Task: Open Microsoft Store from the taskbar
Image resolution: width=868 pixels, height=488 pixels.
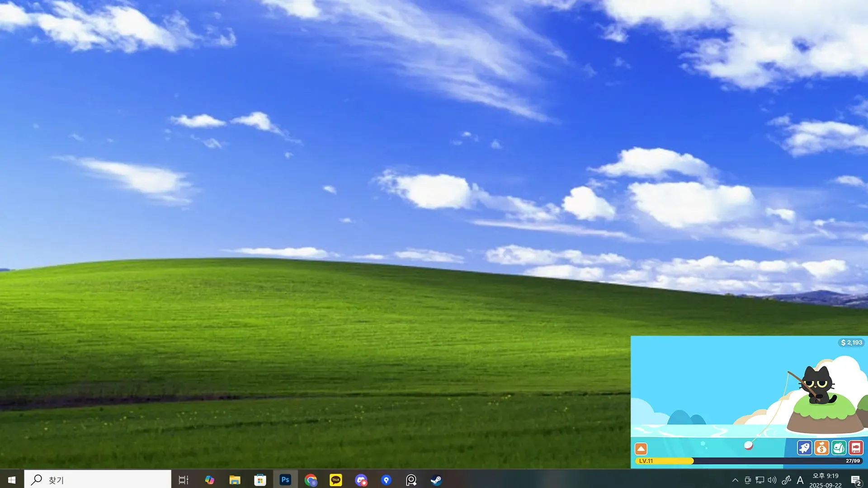Action: 260,480
